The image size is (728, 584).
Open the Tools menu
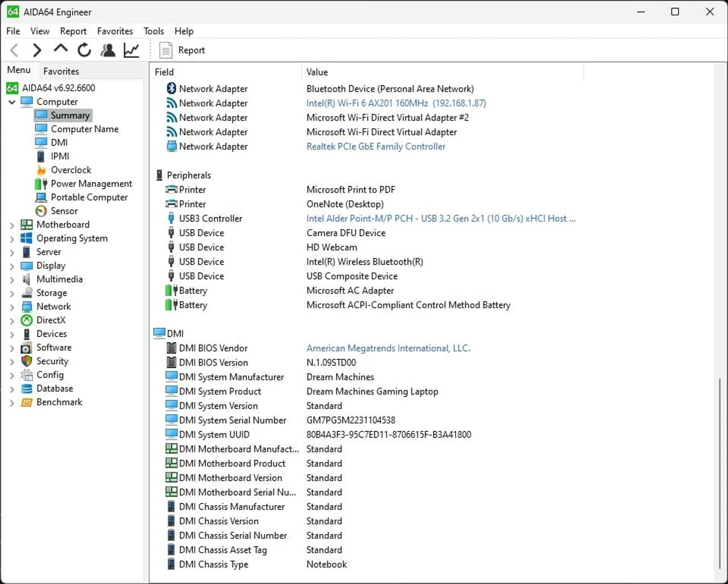tap(154, 31)
